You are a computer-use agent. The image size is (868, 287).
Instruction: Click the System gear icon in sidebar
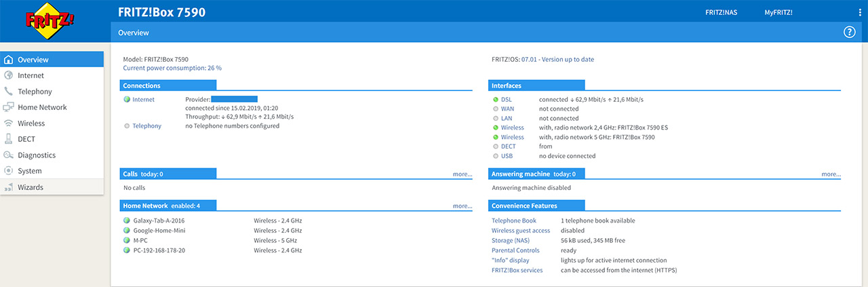9,171
